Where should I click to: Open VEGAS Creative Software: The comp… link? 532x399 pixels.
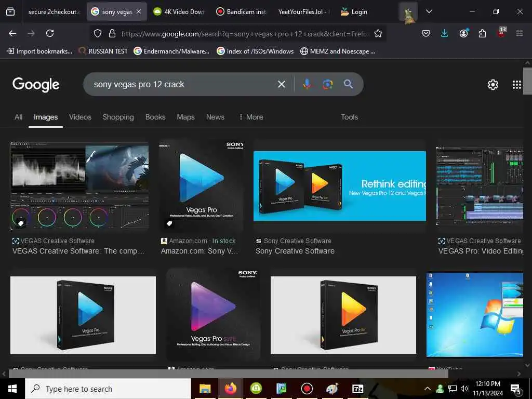[x=78, y=251]
